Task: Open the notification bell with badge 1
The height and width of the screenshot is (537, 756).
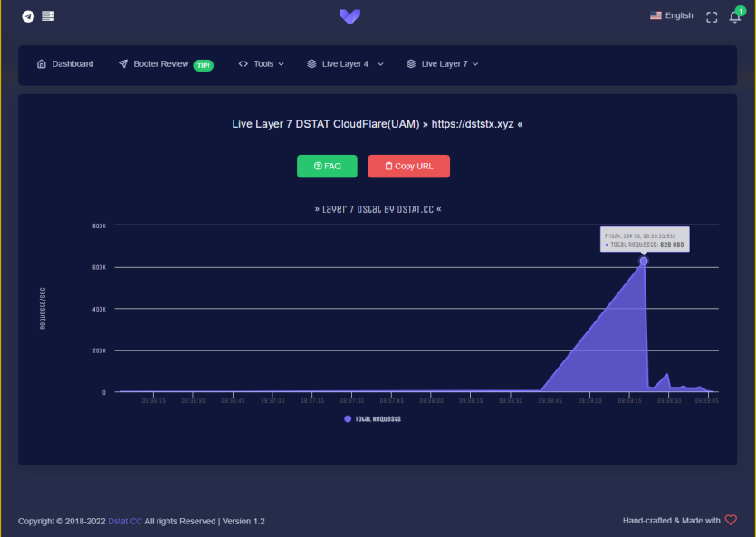Action: 734,16
